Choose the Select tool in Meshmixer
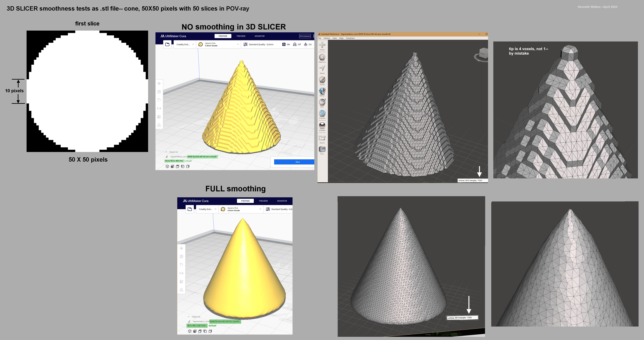644x340 pixels. pyautogui.click(x=322, y=69)
